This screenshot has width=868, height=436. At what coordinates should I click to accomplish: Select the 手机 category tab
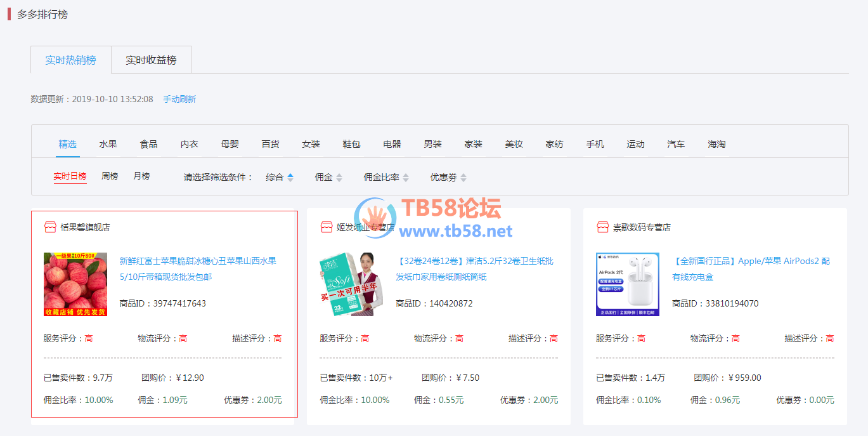click(595, 144)
